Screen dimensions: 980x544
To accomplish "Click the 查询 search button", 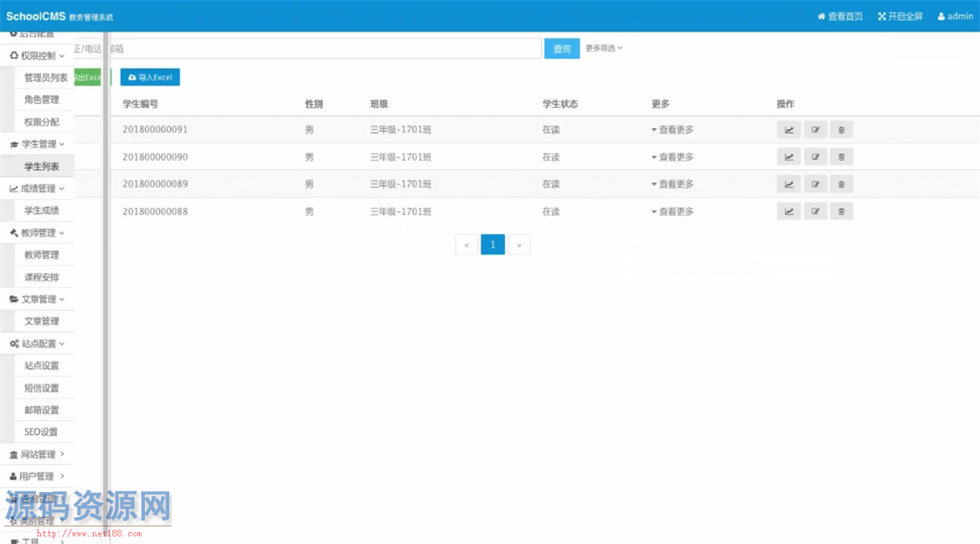I will pos(561,48).
